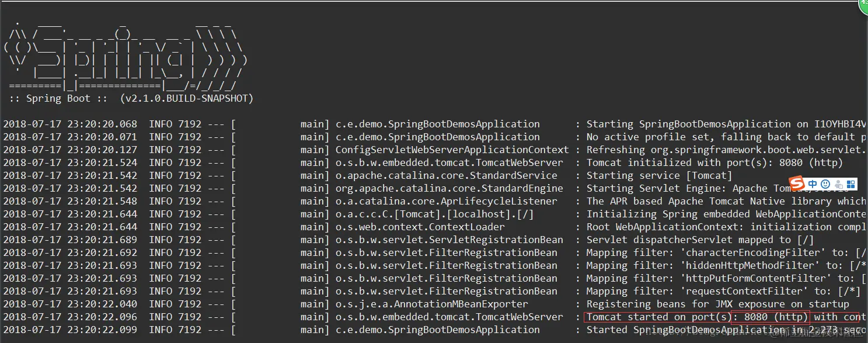
Task: Click the Sogou input method S logo
Action: (797, 184)
